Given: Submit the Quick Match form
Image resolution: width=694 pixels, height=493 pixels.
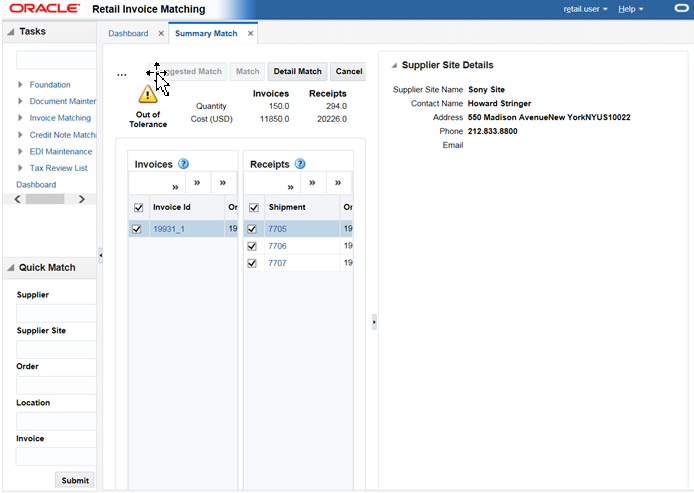Looking at the screenshot, I should [75, 480].
